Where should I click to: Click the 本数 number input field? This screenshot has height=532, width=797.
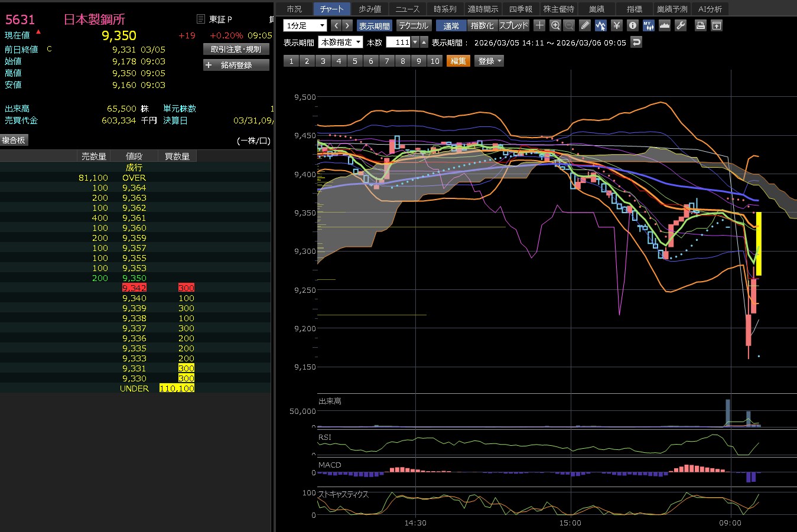coord(399,43)
